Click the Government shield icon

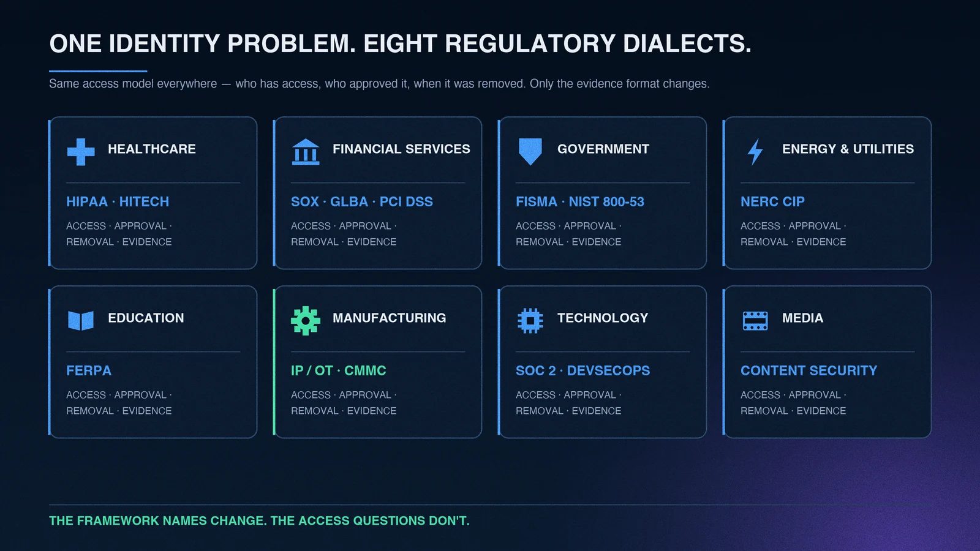530,151
